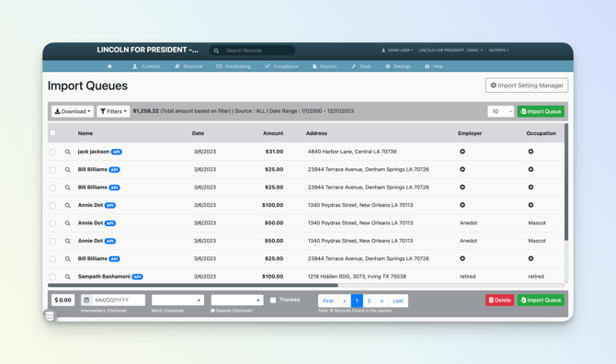The width and height of the screenshot is (616, 364).
Task: Click the bottom Import Queue green button
Action: (541, 300)
